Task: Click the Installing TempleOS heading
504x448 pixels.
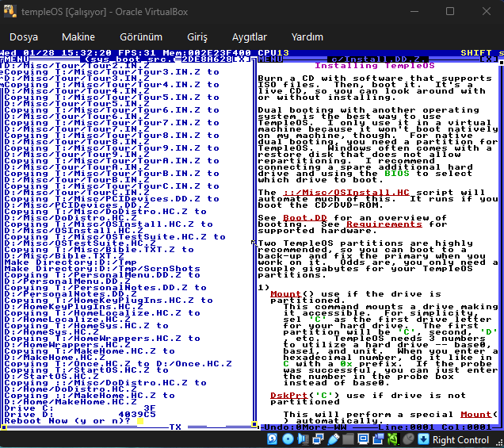Action: [375, 66]
